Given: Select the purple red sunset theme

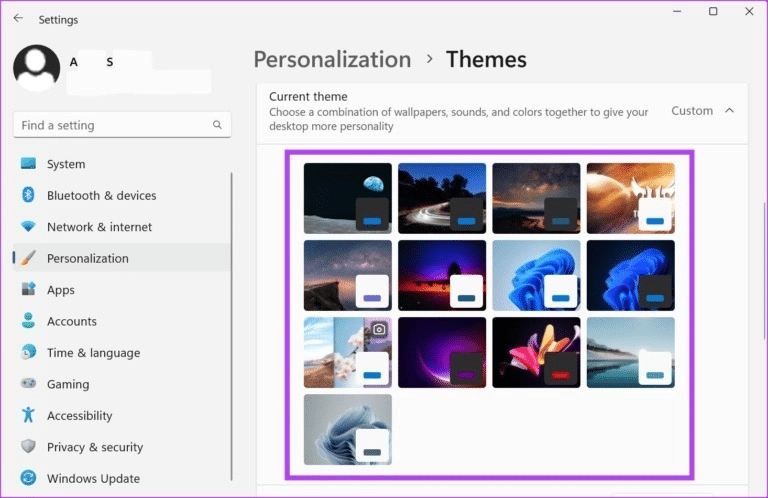Looking at the screenshot, I should coord(442,275).
